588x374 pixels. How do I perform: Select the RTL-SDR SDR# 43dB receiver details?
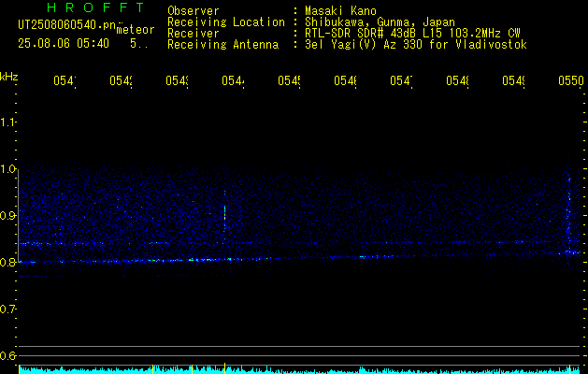412,34
